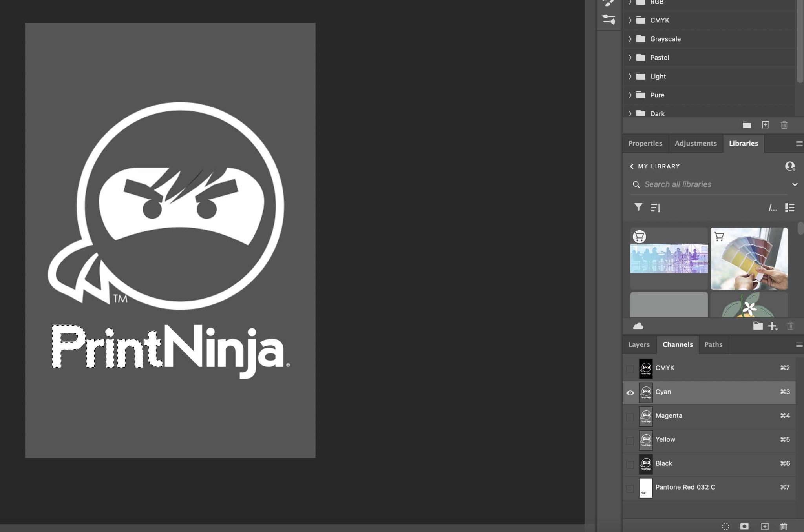Save selection as a channel

[x=744, y=526]
